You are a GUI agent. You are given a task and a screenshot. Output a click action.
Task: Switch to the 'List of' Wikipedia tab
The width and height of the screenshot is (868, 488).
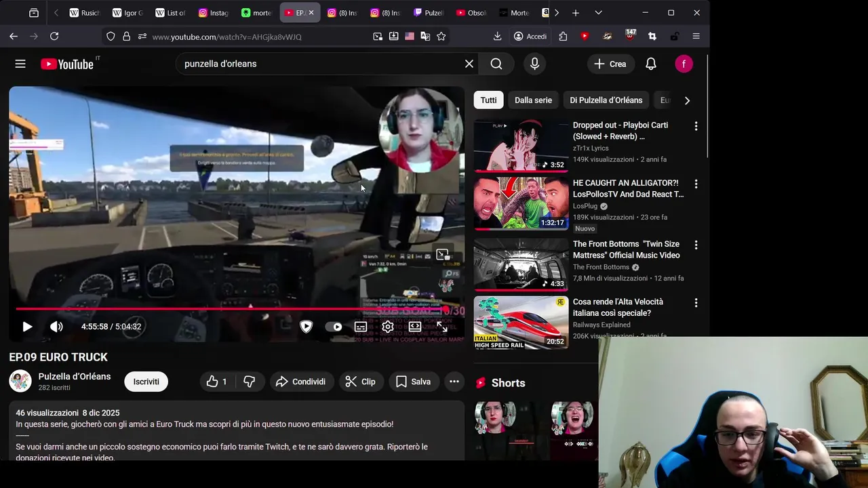(x=171, y=13)
